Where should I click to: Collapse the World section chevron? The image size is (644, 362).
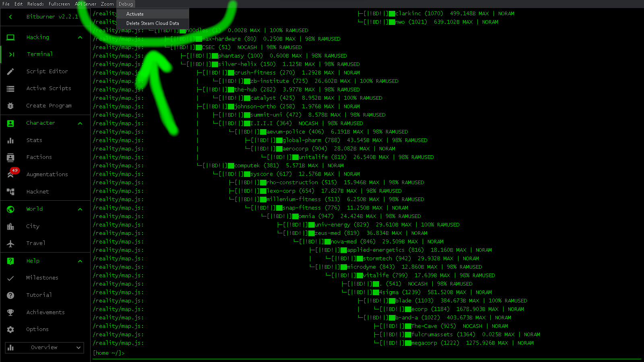80,209
